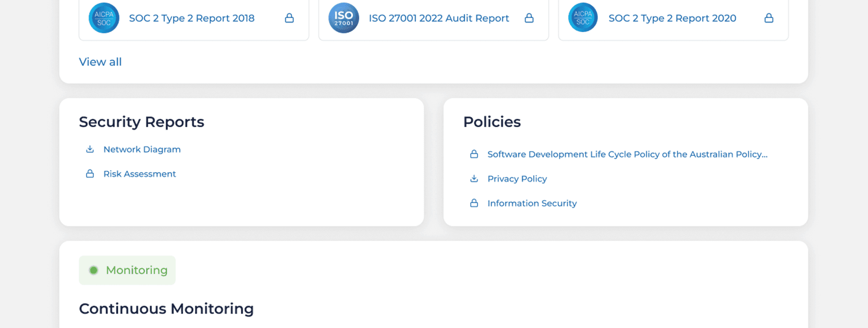The width and height of the screenshot is (868, 328).
Task: Click download icon beside Network Diagram
Action: [90, 149]
